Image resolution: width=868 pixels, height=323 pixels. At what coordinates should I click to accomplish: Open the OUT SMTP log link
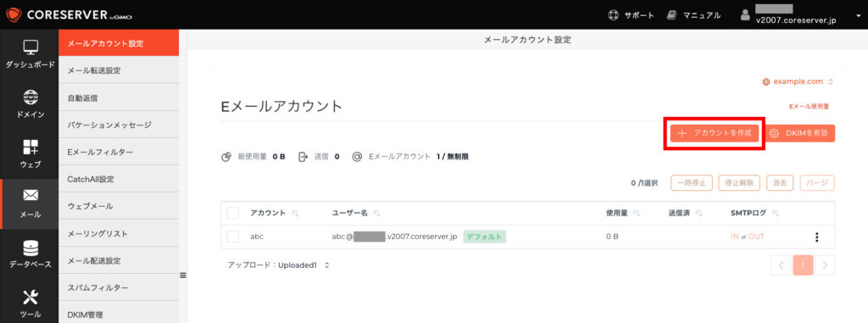(x=756, y=237)
